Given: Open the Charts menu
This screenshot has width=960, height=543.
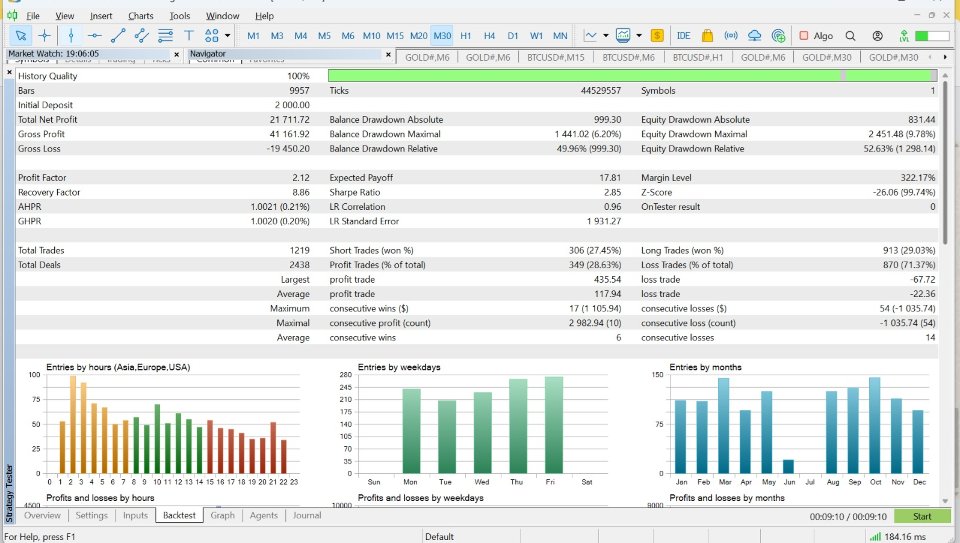Looking at the screenshot, I should (x=140, y=16).
